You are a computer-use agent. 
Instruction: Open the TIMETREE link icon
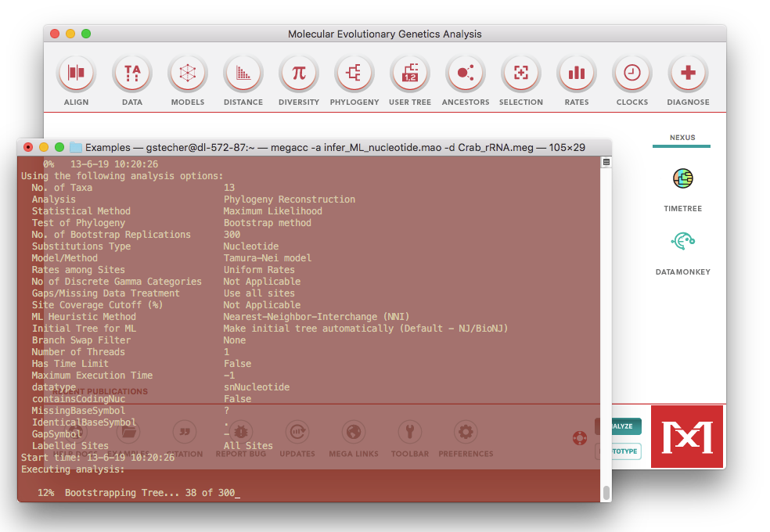pos(682,178)
